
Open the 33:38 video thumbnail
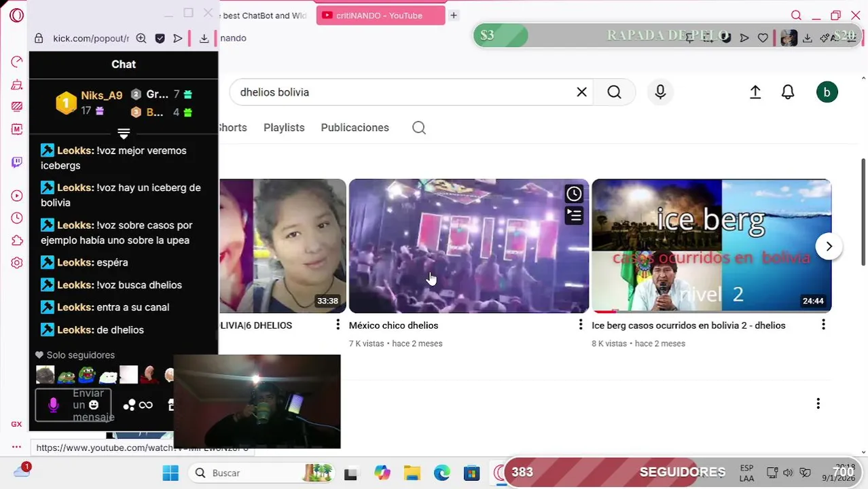coord(283,246)
